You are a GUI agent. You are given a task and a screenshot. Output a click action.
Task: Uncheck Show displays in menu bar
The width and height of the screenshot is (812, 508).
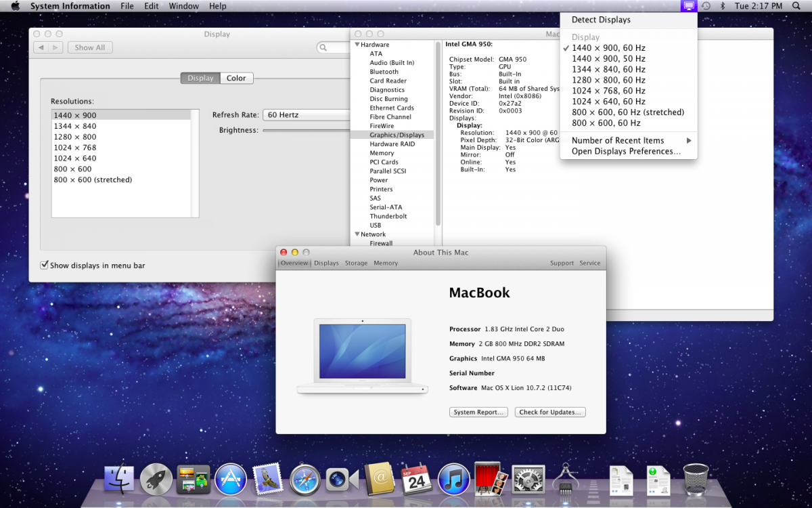click(x=45, y=266)
